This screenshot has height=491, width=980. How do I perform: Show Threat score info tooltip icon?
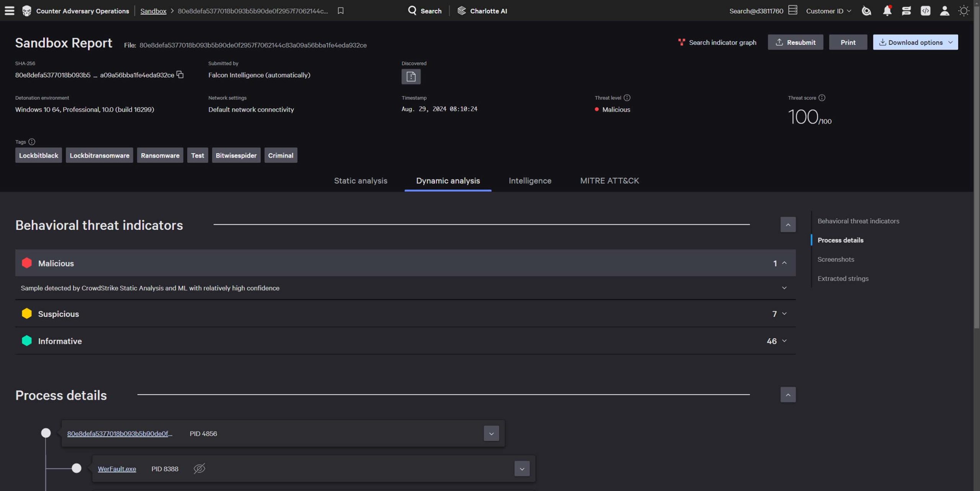tap(822, 98)
